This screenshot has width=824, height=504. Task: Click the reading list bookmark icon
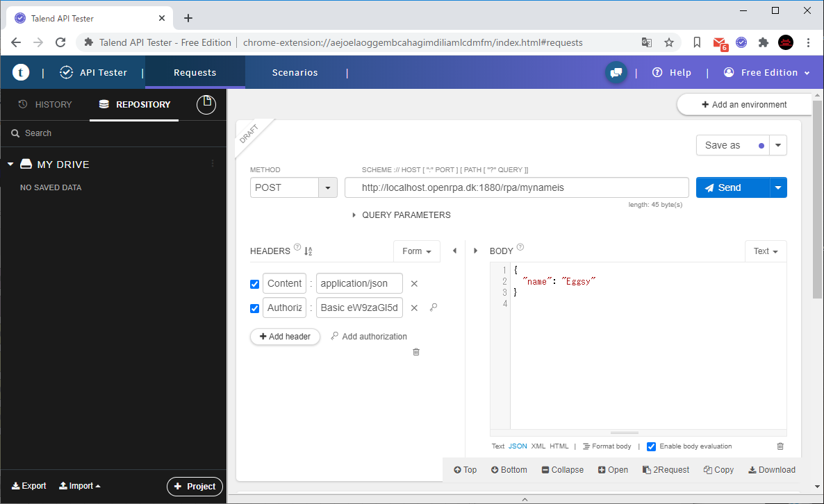[697, 42]
